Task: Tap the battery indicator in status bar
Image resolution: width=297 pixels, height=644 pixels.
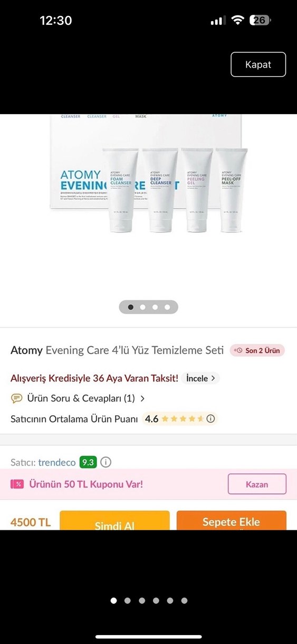Action: tap(260, 21)
